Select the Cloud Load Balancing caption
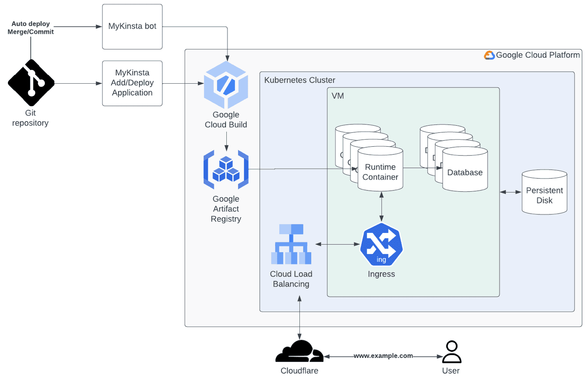Viewport: 588px width, 383px height. point(291,279)
